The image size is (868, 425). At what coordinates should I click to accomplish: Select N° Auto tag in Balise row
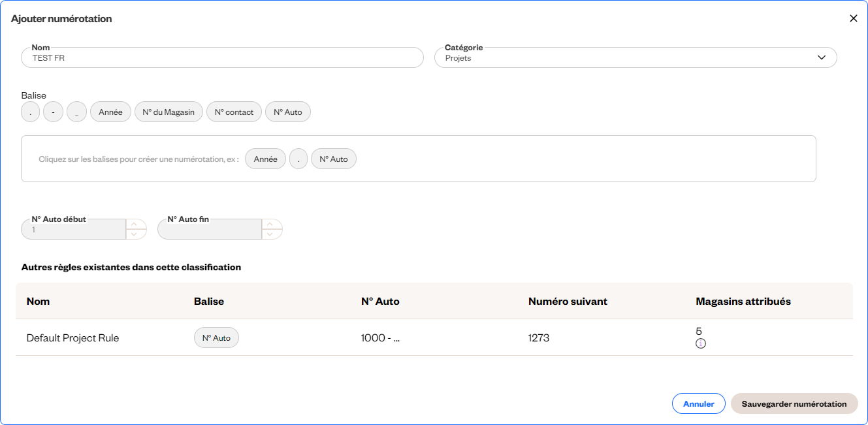[x=288, y=112]
